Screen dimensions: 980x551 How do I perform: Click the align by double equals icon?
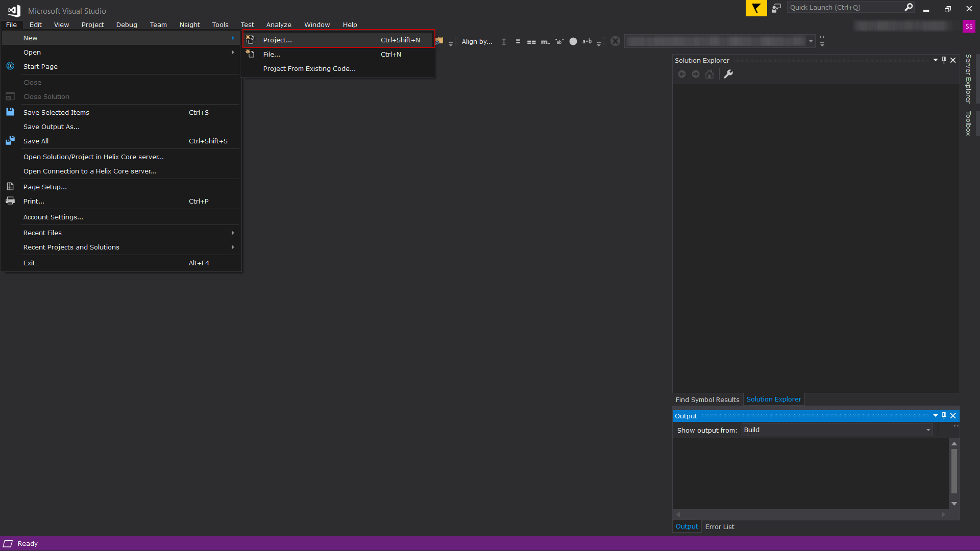coord(531,42)
